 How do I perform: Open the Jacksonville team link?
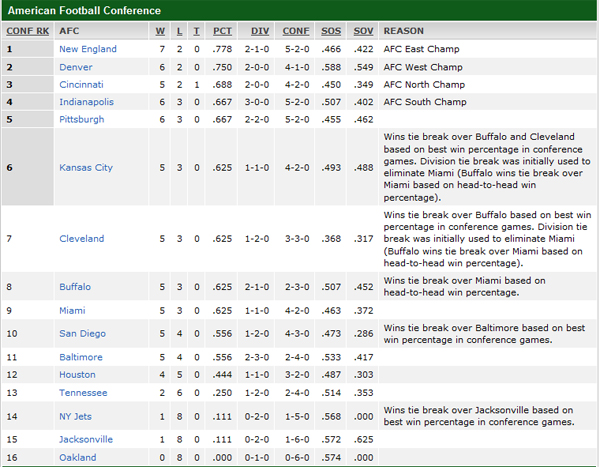pyautogui.click(x=86, y=439)
